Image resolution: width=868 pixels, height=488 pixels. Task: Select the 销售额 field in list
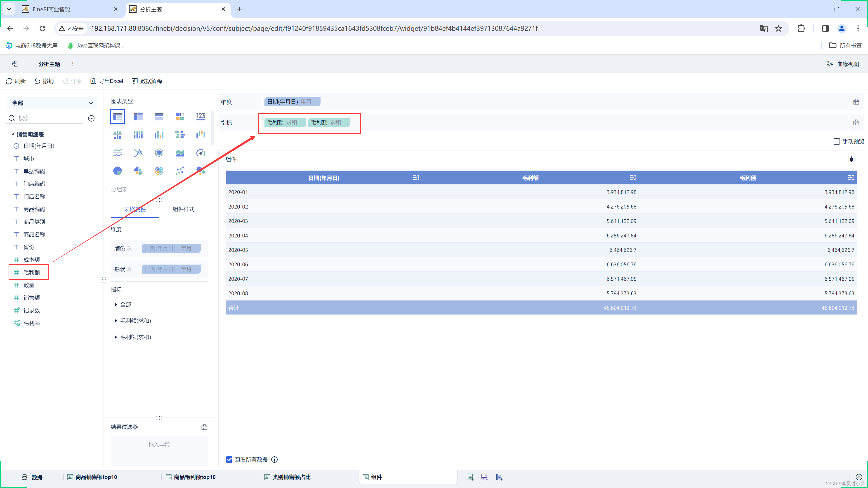click(31, 298)
